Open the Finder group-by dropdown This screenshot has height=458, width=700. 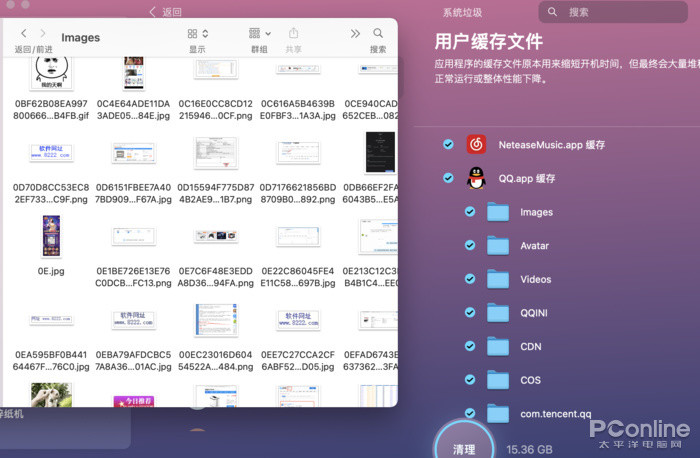point(260,33)
